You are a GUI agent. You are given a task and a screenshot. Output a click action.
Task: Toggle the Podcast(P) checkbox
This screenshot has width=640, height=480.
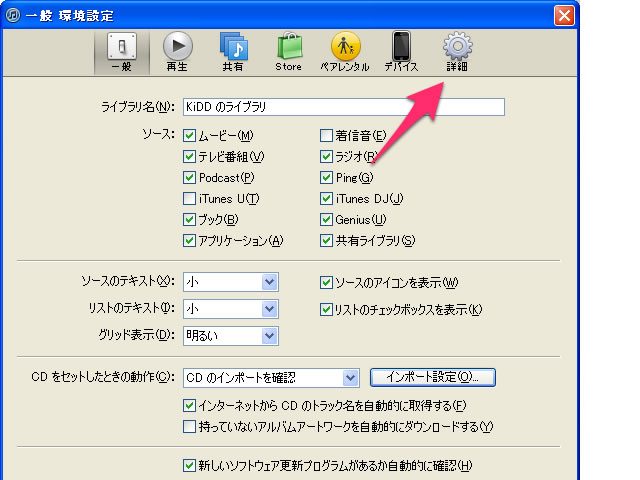(189, 178)
